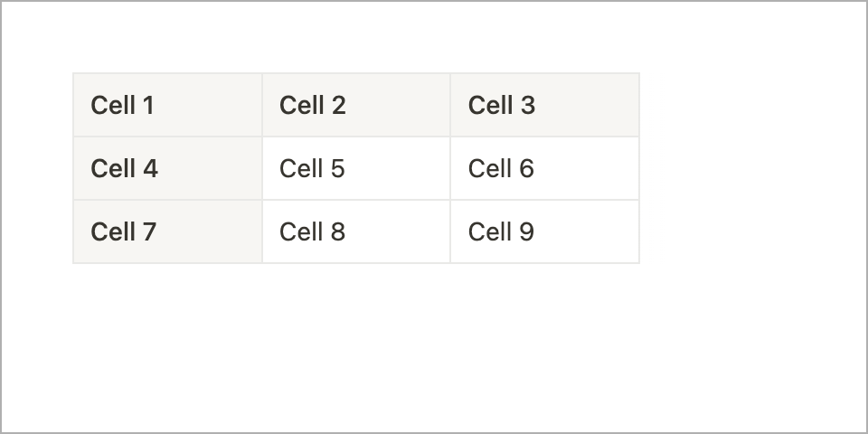Focus the Cell 9 table cell
Viewport: 868px width, 434px height.
pos(544,231)
